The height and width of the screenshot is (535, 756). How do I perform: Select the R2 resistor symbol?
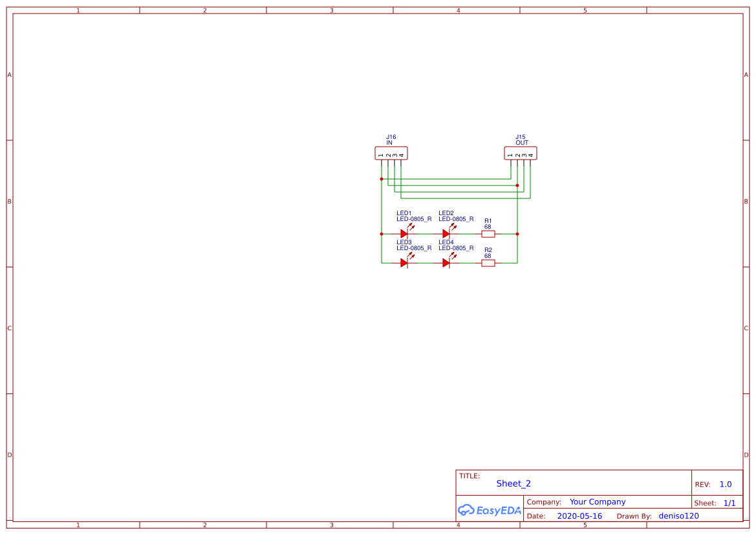[488, 262]
